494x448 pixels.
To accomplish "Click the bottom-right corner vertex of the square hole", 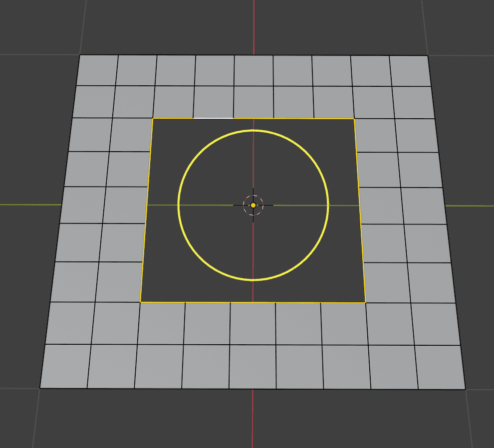I will (x=365, y=303).
